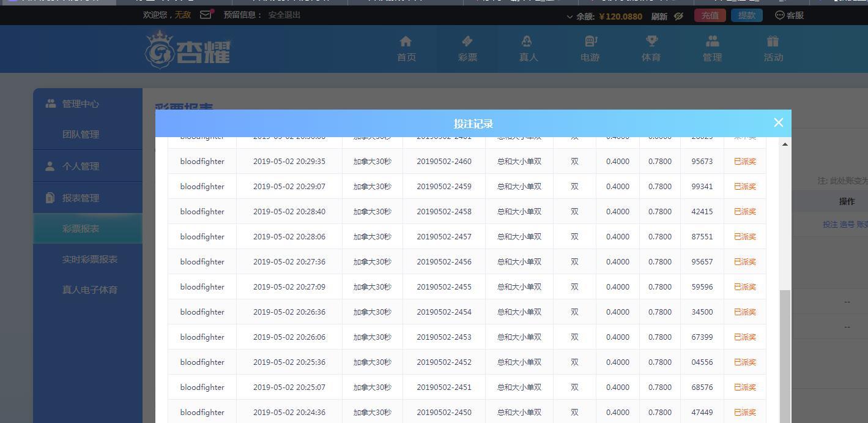Click the blue 提款 withdraw button
Screen dimensions: 868x423
click(x=746, y=15)
